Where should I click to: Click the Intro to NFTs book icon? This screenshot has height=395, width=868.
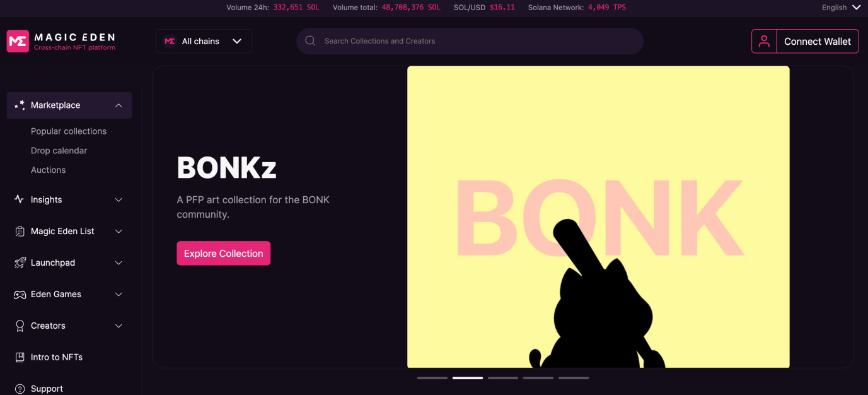[x=20, y=357]
